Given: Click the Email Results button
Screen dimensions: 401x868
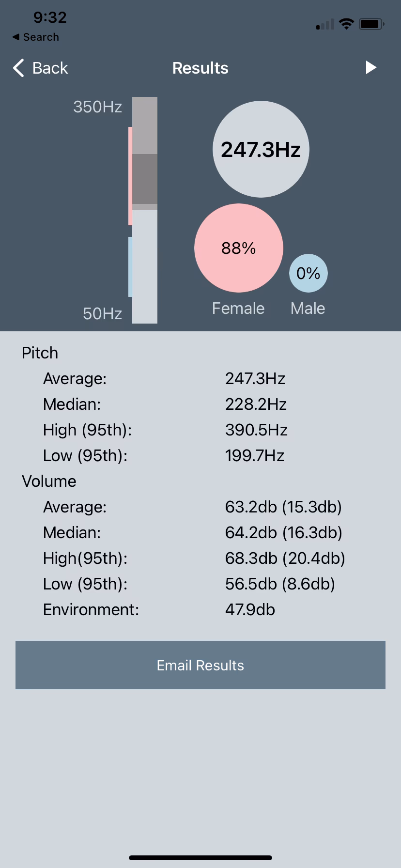Looking at the screenshot, I should coord(200,665).
